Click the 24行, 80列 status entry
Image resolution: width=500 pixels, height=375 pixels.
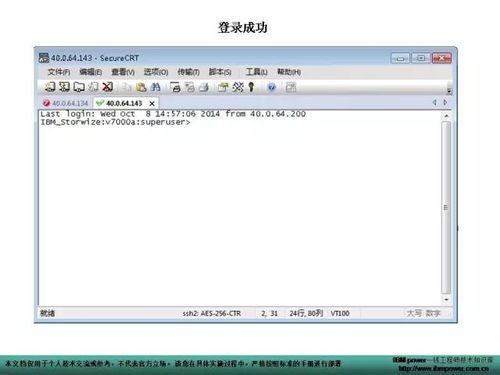point(306,313)
